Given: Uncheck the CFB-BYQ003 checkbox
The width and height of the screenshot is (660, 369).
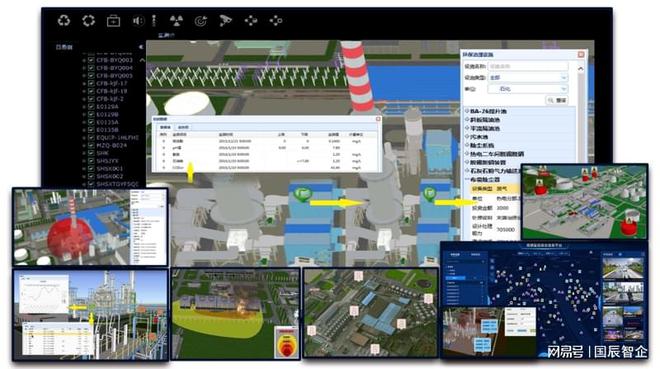Looking at the screenshot, I should click(90, 60).
